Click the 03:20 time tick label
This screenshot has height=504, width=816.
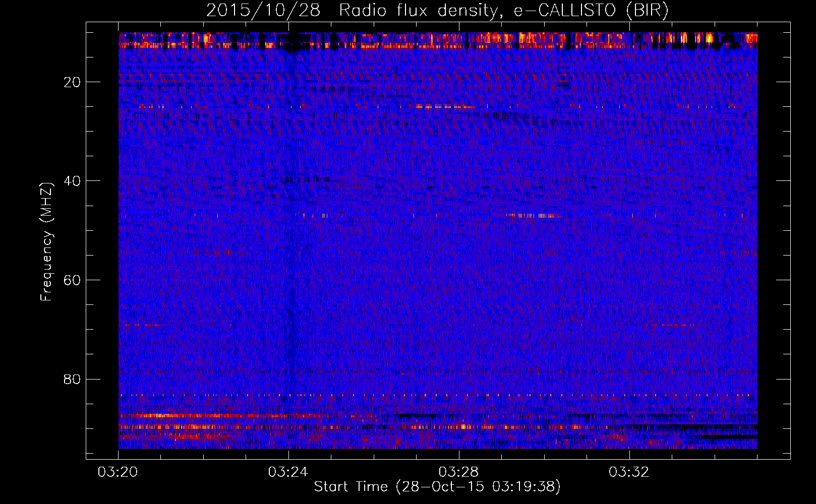click(119, 472)
